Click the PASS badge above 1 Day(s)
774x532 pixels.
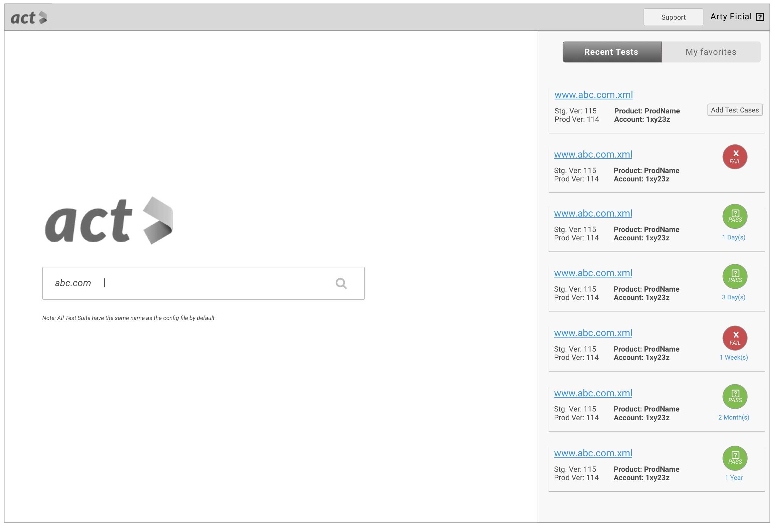pyautogui.click(x=734, y=216)
